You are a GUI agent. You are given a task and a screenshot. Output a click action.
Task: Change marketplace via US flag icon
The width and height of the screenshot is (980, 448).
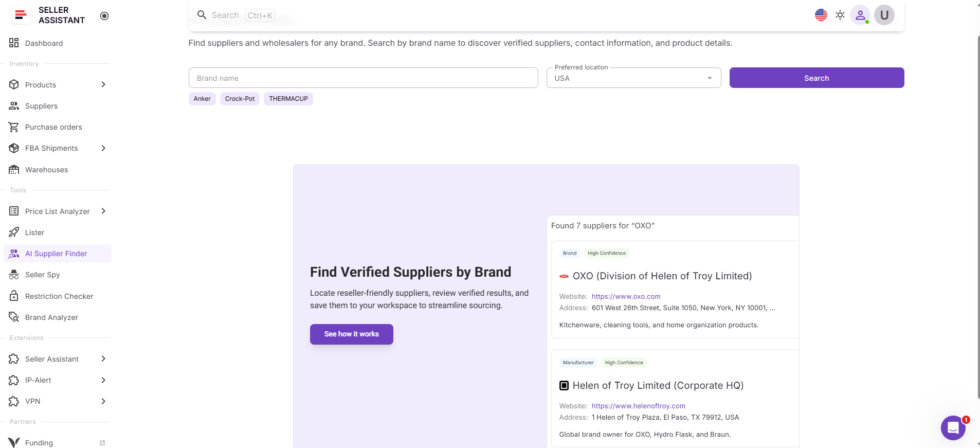click(x=821, y=15)
